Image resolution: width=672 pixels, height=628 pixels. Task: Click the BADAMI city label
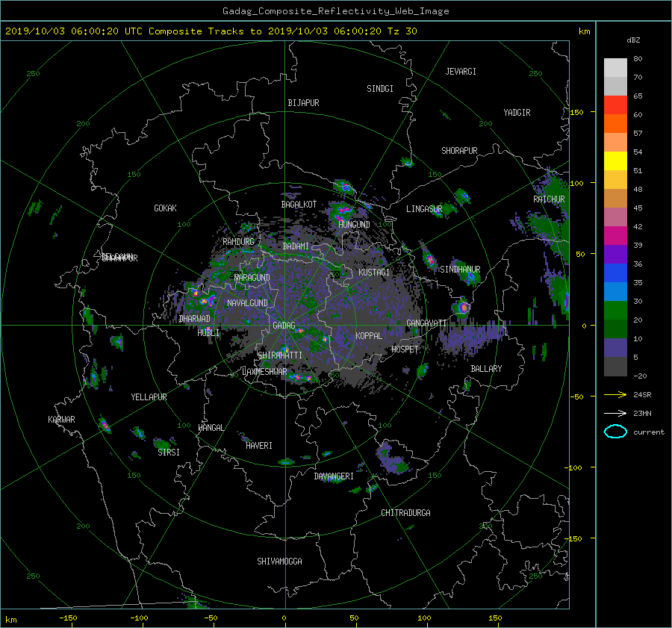(296, 246)
